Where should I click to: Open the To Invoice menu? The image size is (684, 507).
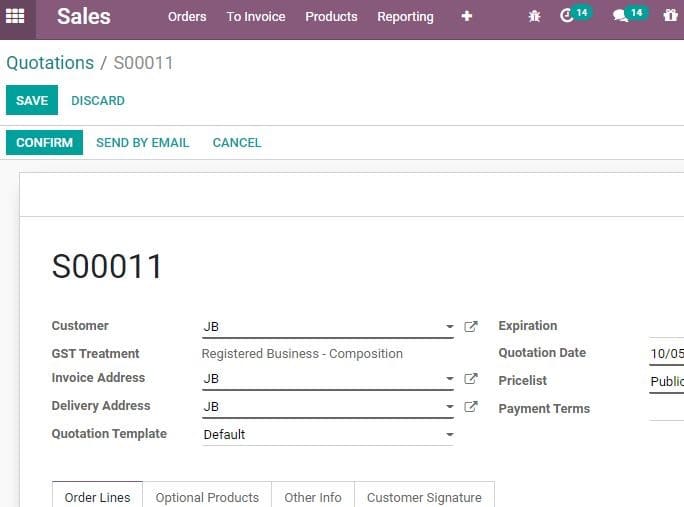[x=255, y=16]
